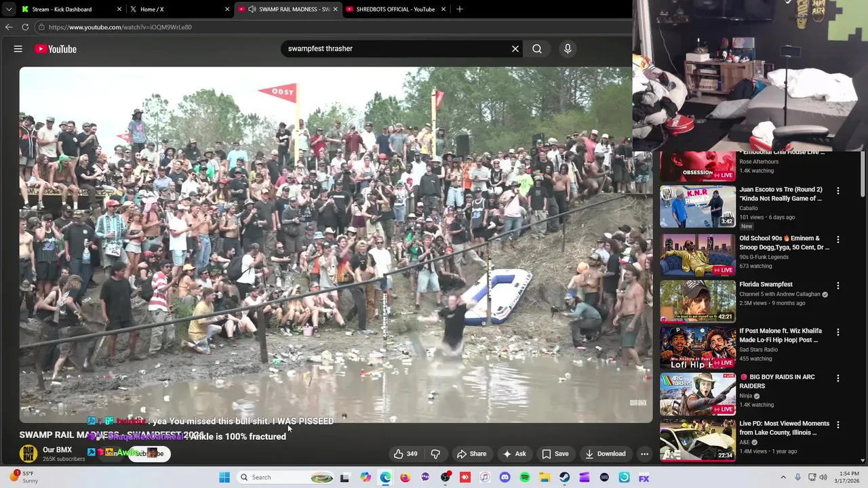Go to the YouTube home logo
The width and height of the screenshot is (868, 488).
56,49
